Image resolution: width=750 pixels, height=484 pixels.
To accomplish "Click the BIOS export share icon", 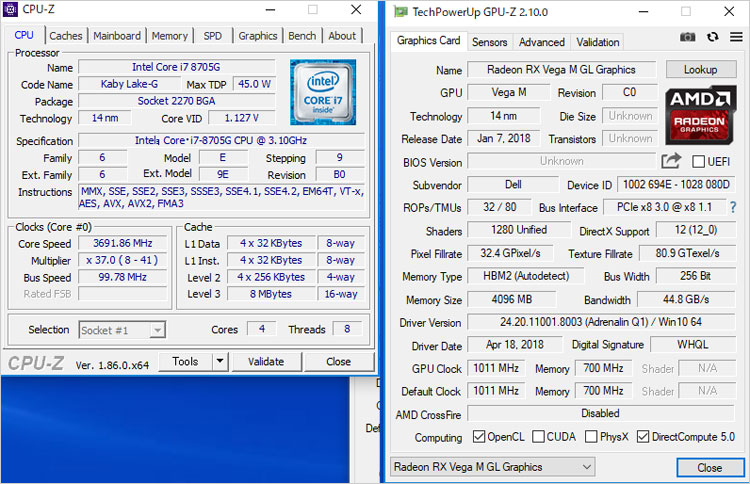I will [x=671, y=161].
